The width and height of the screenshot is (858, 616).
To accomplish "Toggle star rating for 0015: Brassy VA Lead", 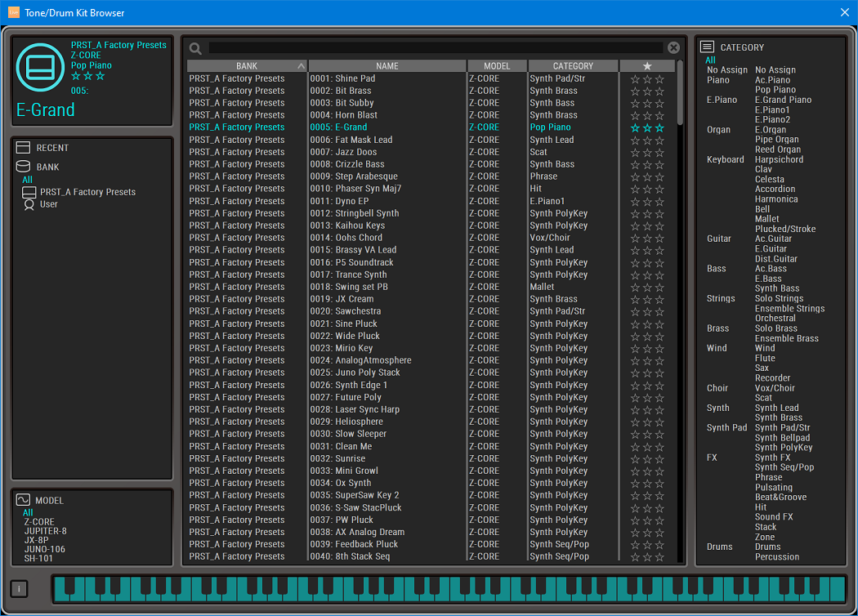I will 647,250.
